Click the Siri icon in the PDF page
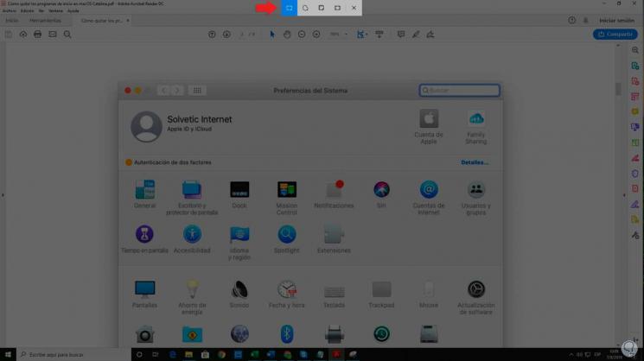 pos(381,190)
